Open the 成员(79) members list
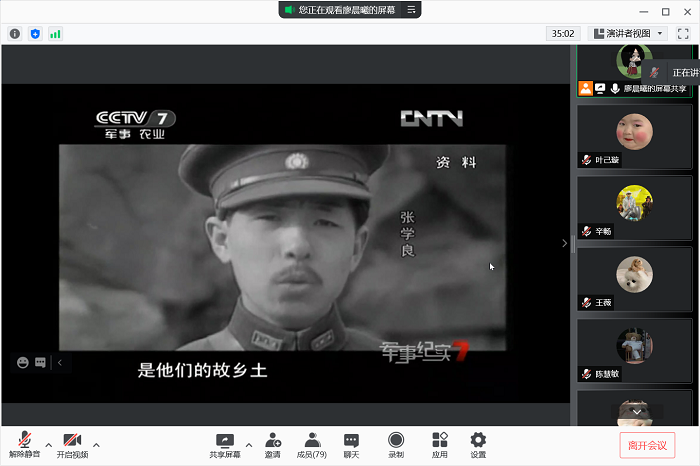The image size is (700, 466). 312,445
